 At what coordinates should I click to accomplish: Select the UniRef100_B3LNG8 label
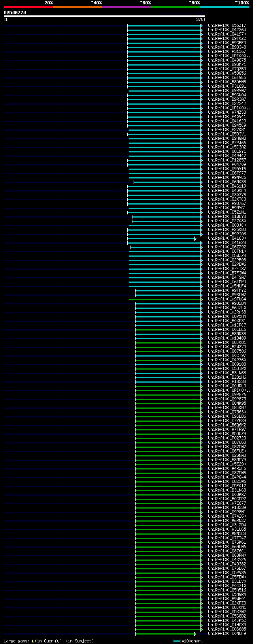click(x=227, y=490)
